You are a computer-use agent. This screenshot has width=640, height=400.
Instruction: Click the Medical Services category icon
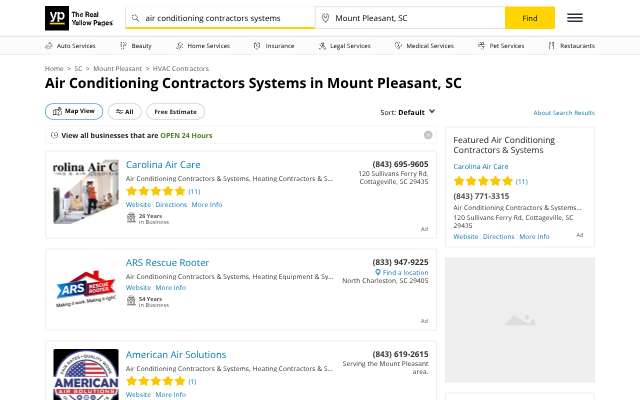coord(398,46)
